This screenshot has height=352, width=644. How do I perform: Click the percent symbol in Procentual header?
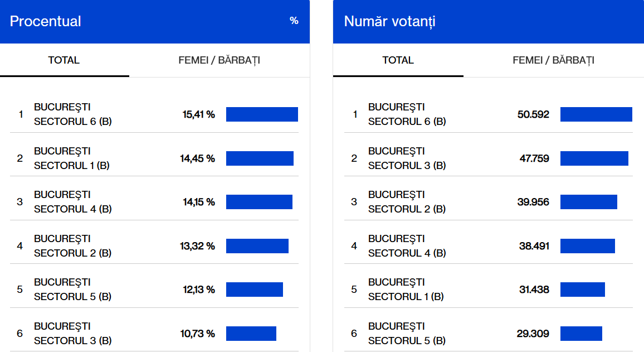(x=294, y=21)
